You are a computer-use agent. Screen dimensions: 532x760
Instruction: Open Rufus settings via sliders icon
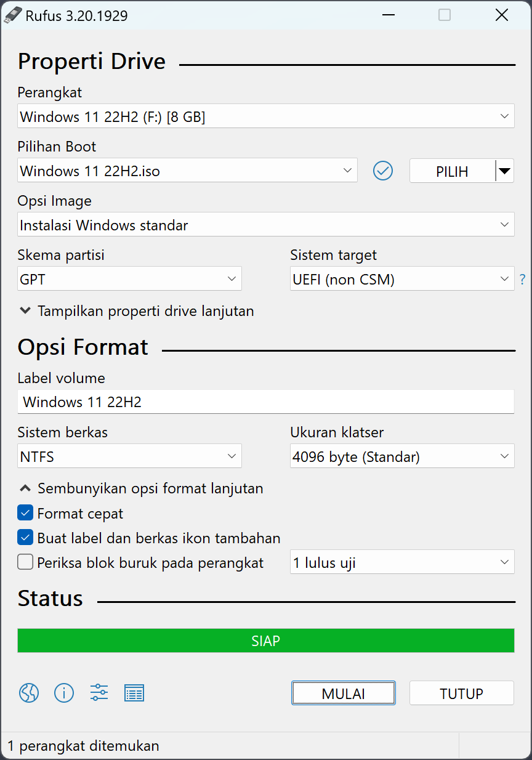tap(99, 693)
